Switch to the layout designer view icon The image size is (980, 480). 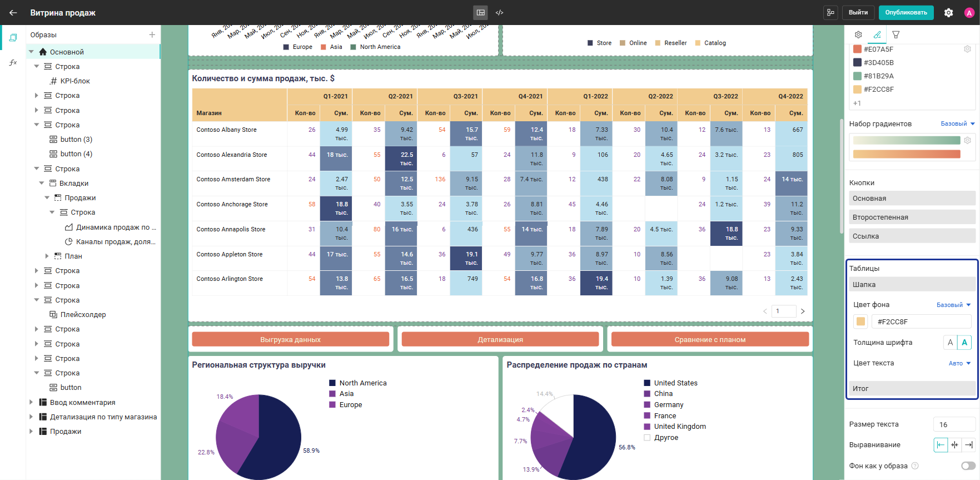click(481, 12)
